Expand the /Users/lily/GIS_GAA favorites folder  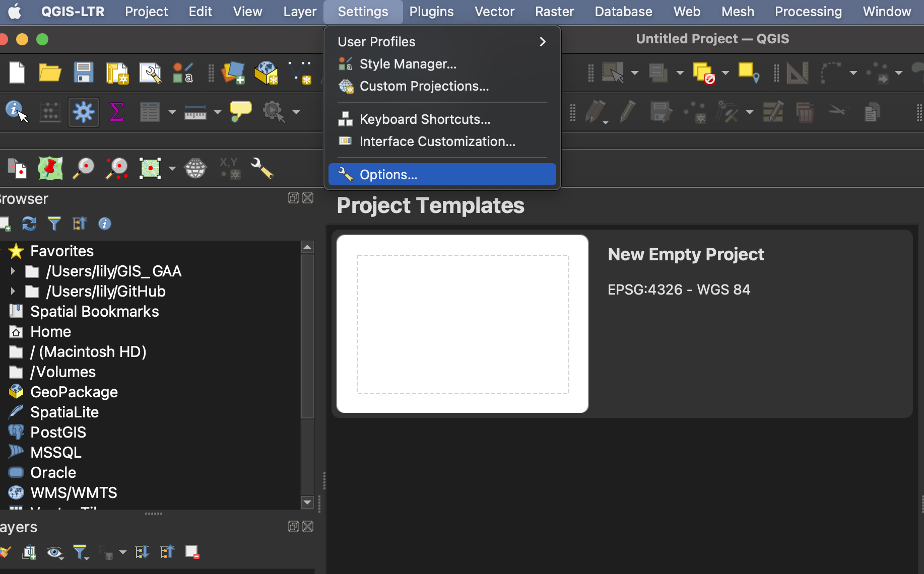tap(13, 271)
